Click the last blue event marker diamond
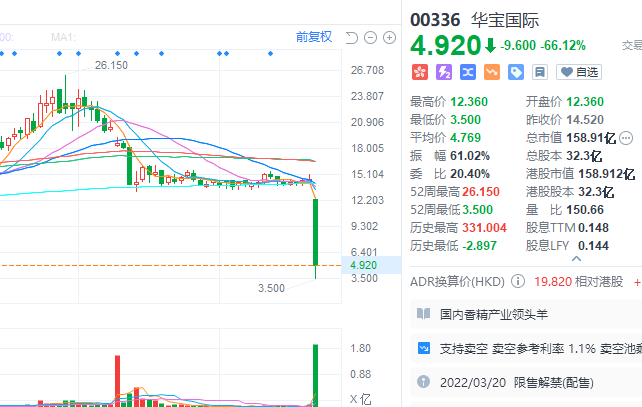642x407 pixels. [270, 52]
